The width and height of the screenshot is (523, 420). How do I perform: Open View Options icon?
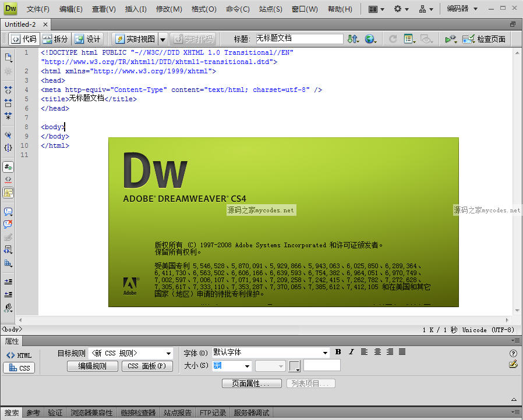point(409,39)
